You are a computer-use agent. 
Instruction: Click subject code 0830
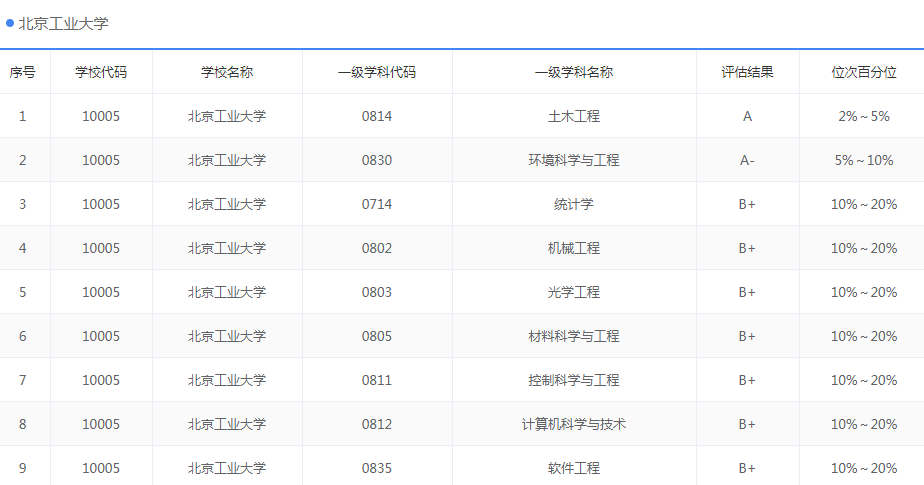point(377,160)
